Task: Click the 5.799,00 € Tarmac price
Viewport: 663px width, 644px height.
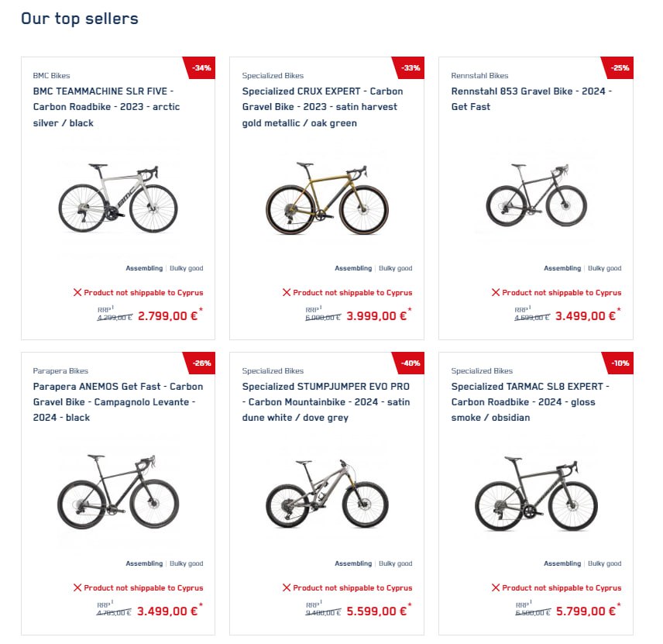Action: [x=585, y=611]
